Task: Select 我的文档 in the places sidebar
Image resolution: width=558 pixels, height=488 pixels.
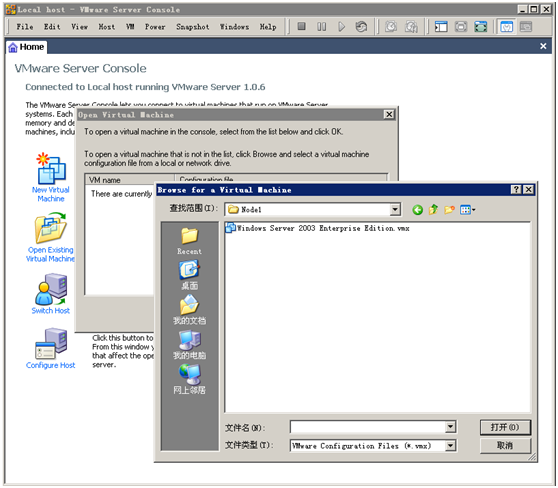Action: tap(189, 310)
